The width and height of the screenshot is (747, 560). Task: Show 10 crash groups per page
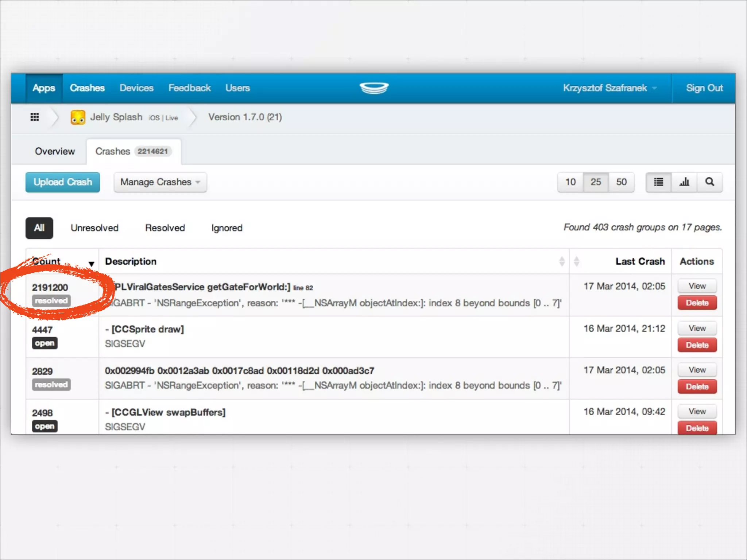[570, 182]
